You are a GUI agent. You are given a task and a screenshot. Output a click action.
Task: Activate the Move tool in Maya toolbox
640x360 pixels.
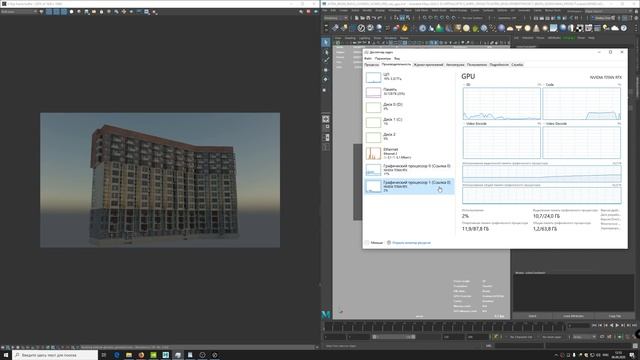point(326,70)
